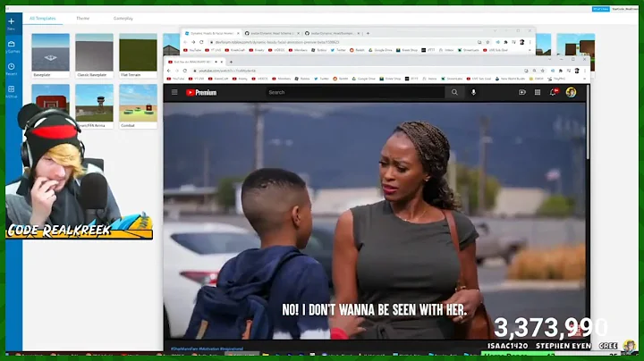The height and width of the screenshot is (361, 644).
Task: Click the hashtag links below the video
Action: 208,348
